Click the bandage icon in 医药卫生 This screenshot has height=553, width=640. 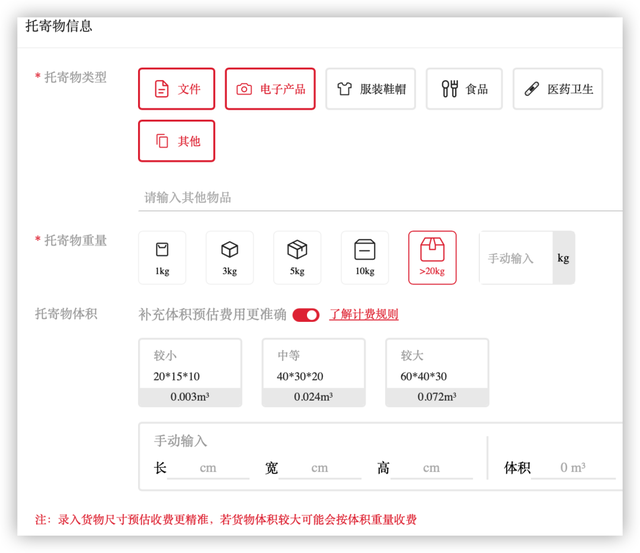click(x=531, y=89)
